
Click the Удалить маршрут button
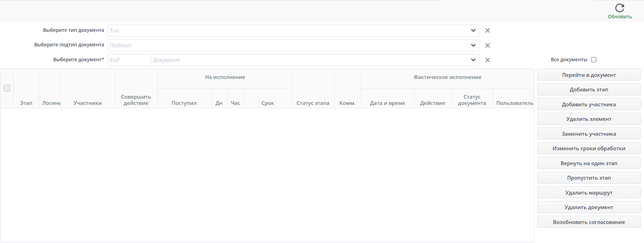589,192
